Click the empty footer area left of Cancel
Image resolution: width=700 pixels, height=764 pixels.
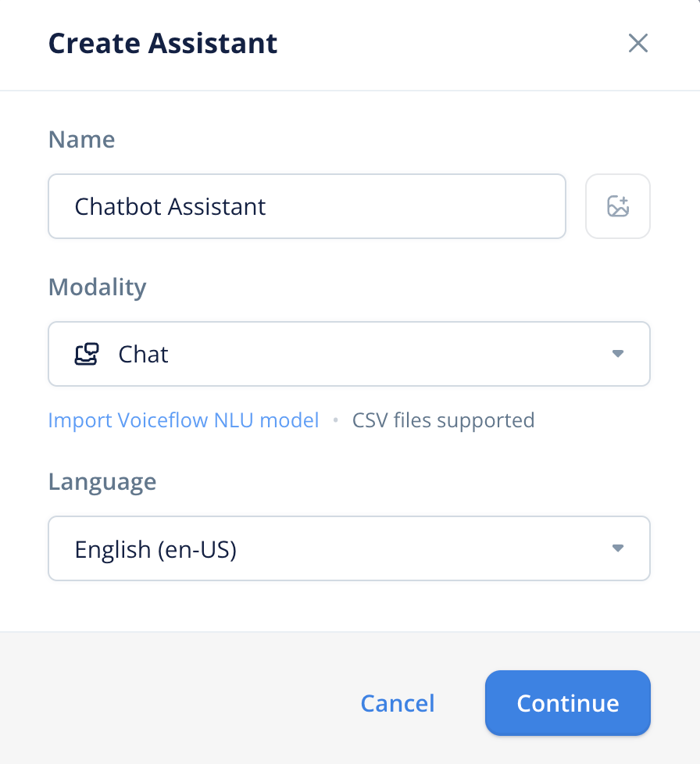[x=172, y=703]
